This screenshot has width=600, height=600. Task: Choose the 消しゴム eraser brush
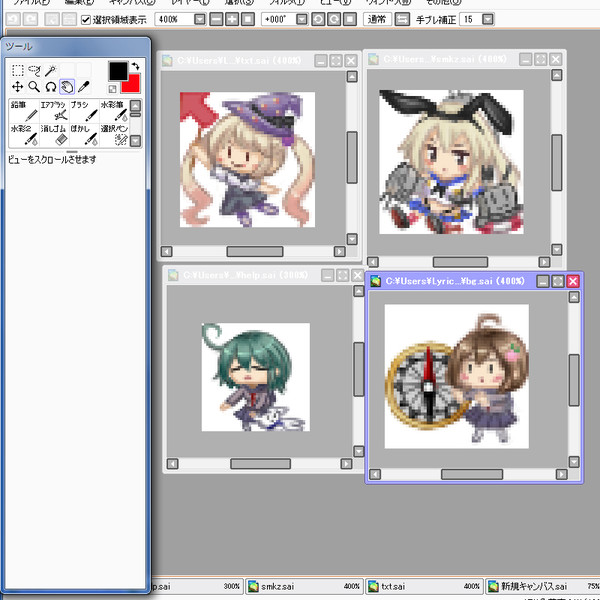(54, 134)
